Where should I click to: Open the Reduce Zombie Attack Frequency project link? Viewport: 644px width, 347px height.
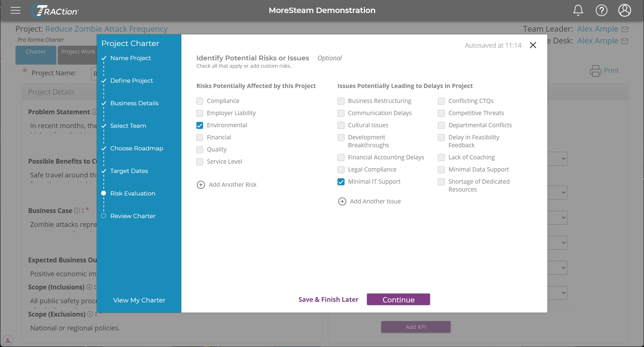pyautogui.click(x=106, y=29)
